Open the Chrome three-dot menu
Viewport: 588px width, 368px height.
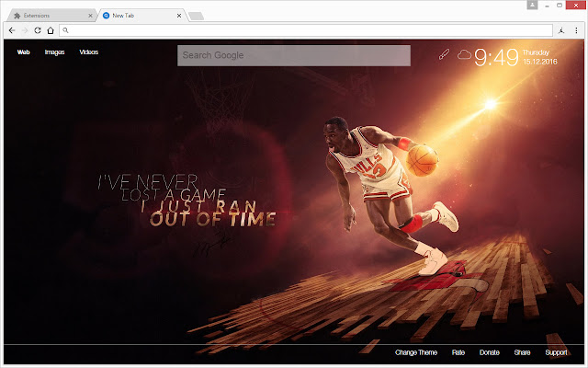coord(576,29)
